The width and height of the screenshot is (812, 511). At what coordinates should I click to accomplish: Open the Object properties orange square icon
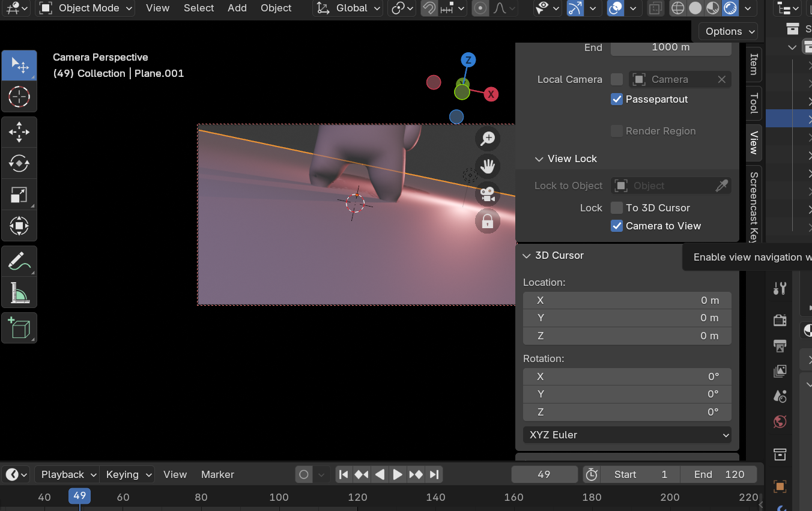780,486
